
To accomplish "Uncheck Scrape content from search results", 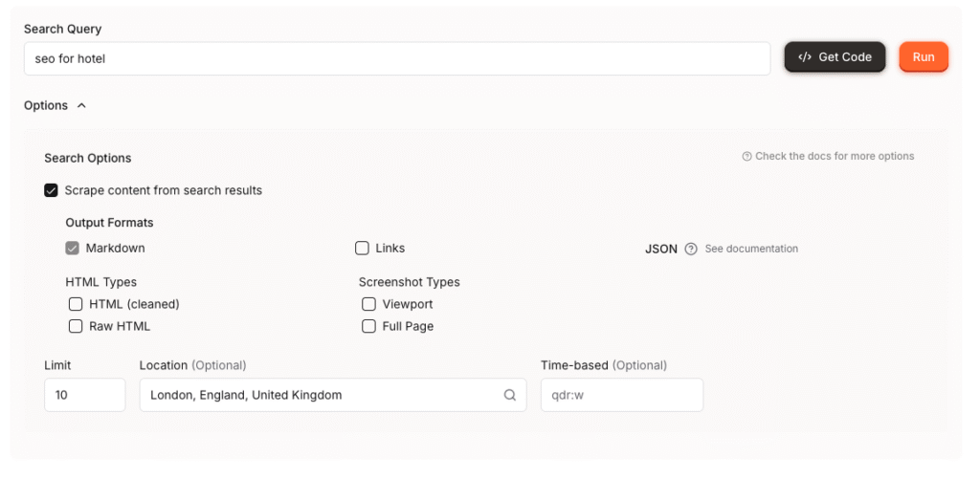I will click(52, 190).
